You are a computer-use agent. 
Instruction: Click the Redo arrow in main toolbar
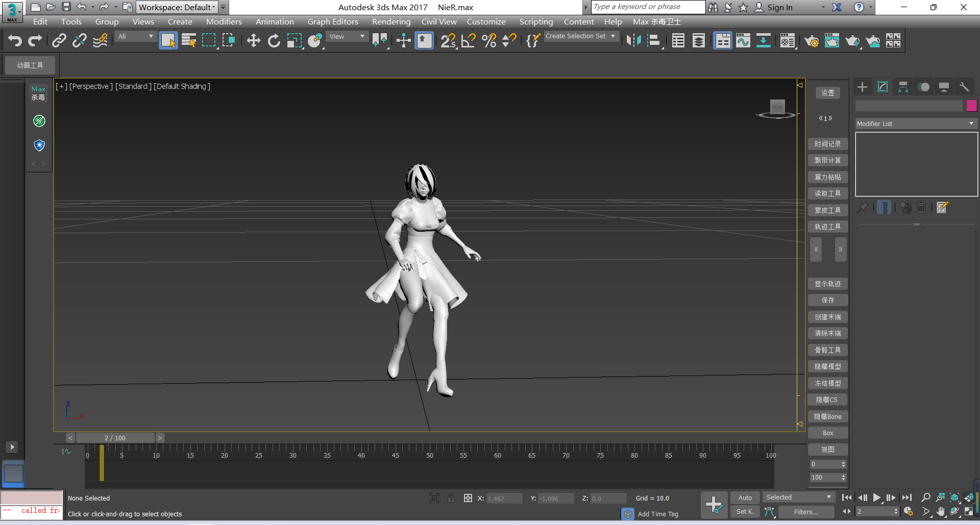[x=35, y=40]
